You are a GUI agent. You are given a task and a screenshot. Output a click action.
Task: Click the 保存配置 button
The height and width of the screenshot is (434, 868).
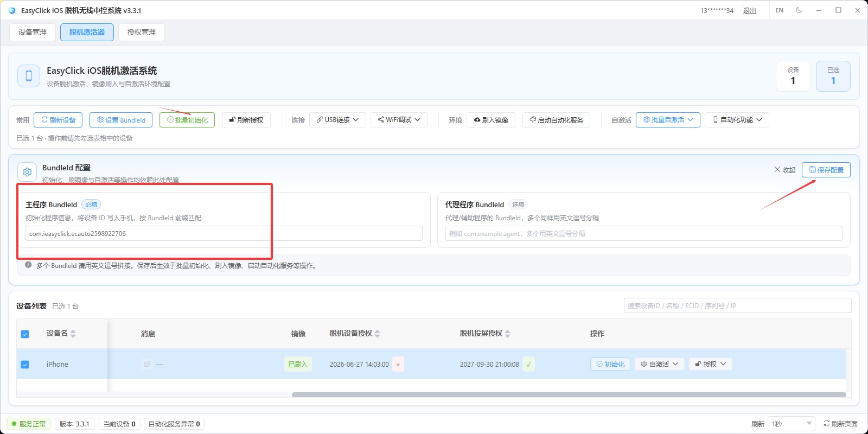[x=826, y=170]
